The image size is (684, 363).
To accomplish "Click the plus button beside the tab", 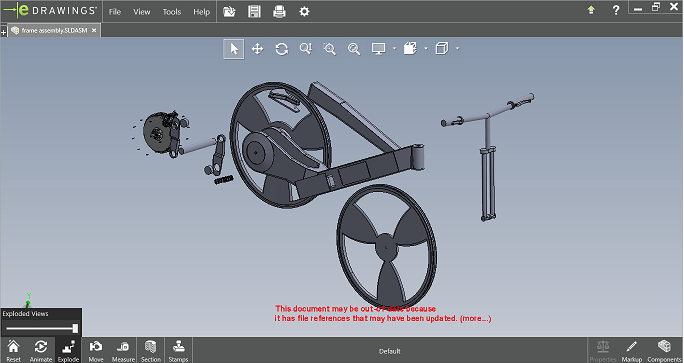I will 3,32.
